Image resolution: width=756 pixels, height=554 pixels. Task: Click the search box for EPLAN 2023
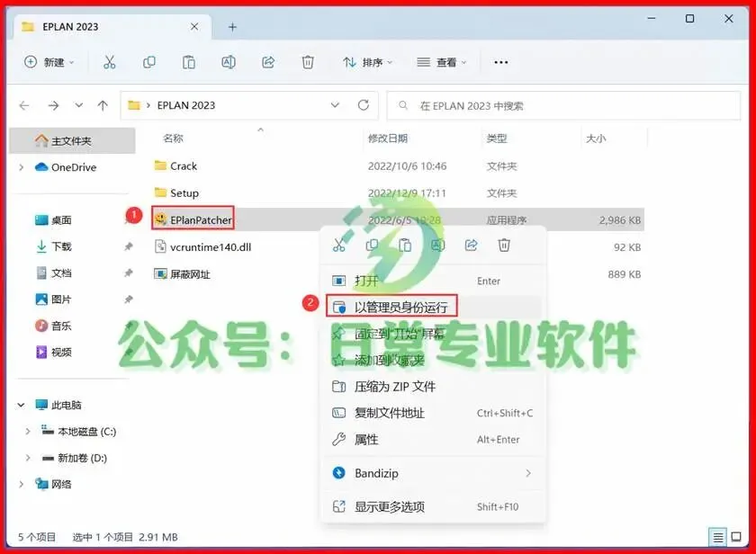tap(563, 105)
